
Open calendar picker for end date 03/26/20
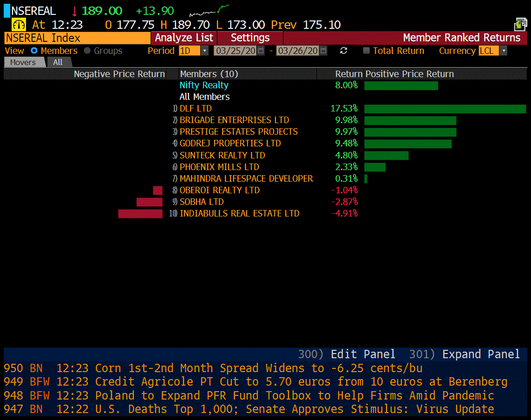click(323, 51)
